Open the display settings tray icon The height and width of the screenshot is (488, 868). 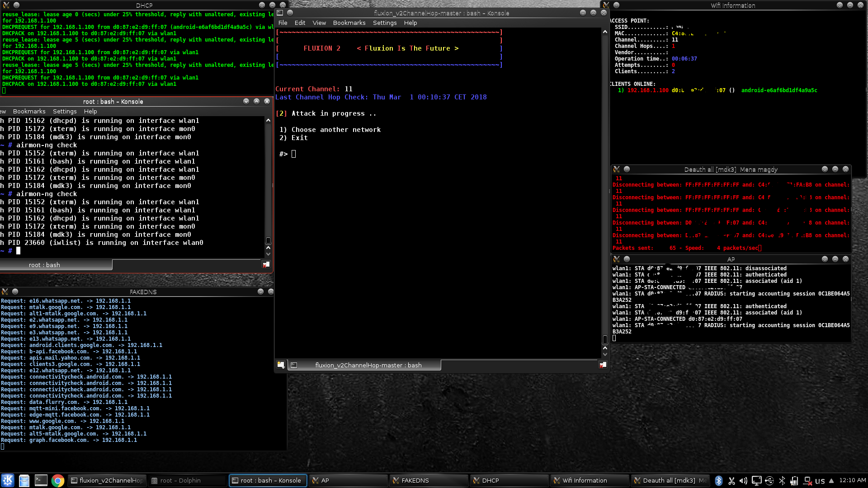pyautogui.click(x=756, y=481)
